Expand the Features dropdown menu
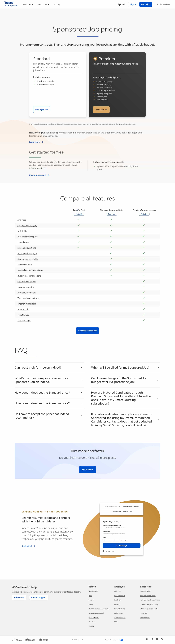175x644 pixels. 28,4
